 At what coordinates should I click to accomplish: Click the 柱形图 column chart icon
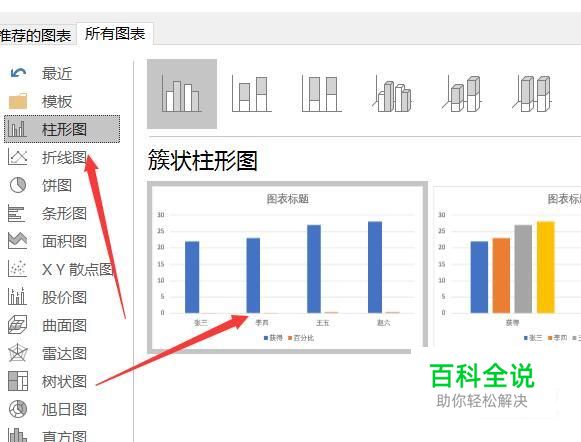pyautogui.click(x=17, y=129)
